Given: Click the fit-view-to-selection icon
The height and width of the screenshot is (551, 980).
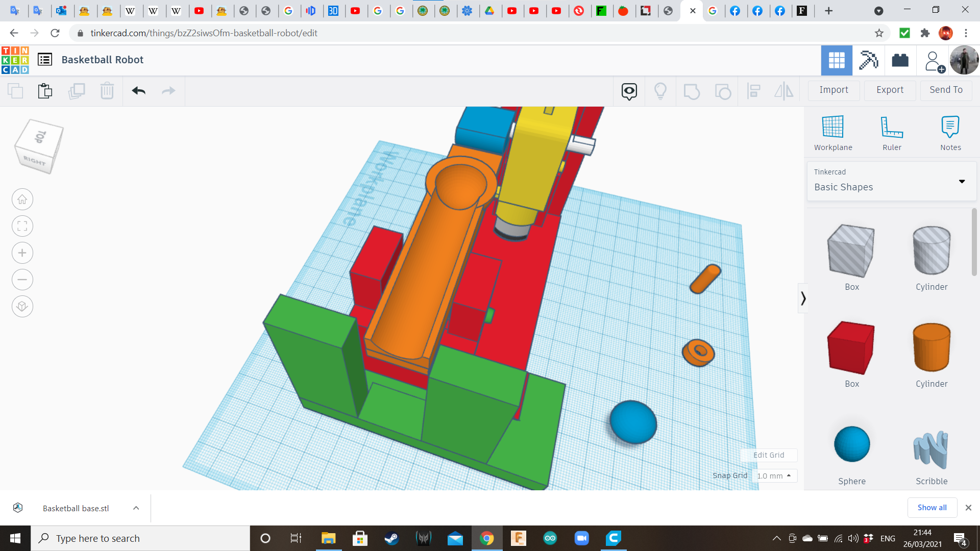Looking at the screenshot, I should (22, 226).
